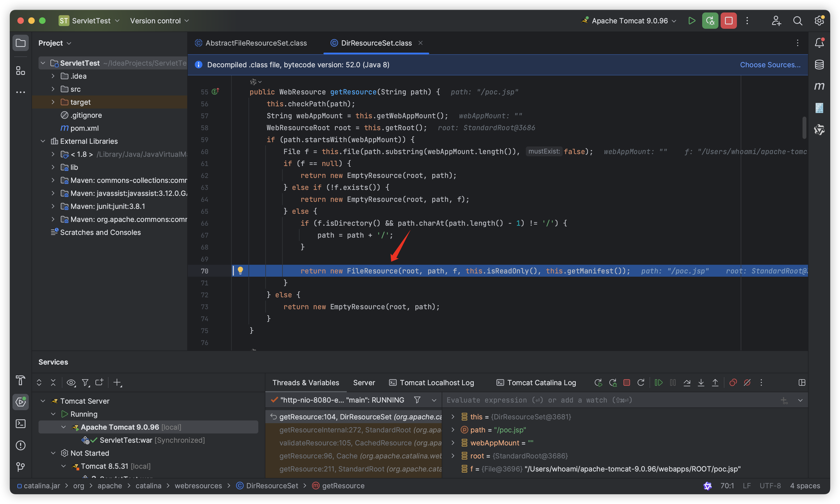Click the LF line separator button
Viewport: 840px width, 504px height.
click(x=746, y=486)
